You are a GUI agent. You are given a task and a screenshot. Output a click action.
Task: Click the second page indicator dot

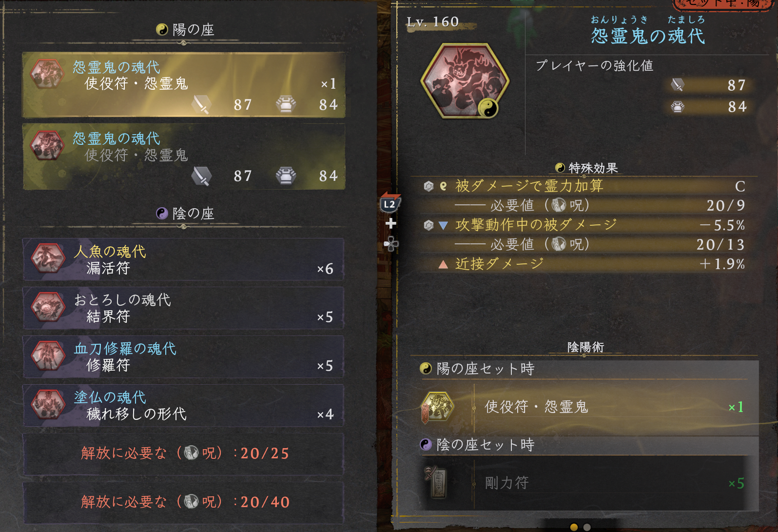click(587, 527)
